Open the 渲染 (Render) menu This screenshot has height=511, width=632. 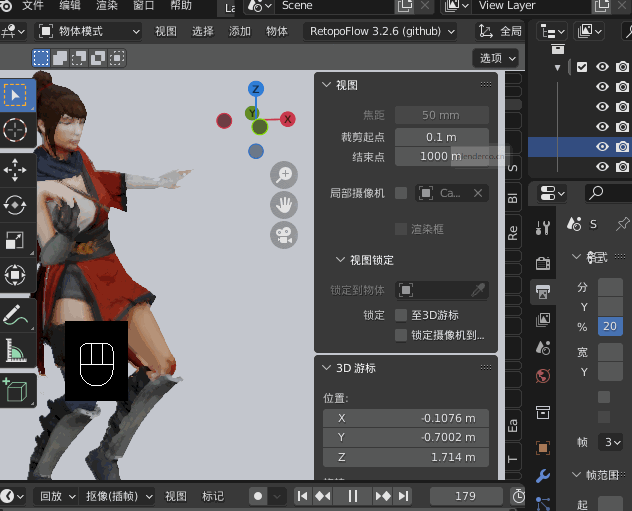point(107,6)
